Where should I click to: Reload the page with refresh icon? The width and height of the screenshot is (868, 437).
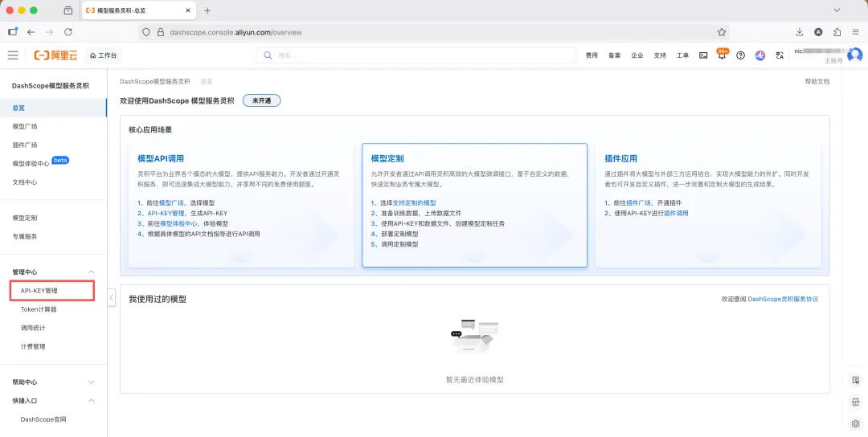[x=68, y=32]
